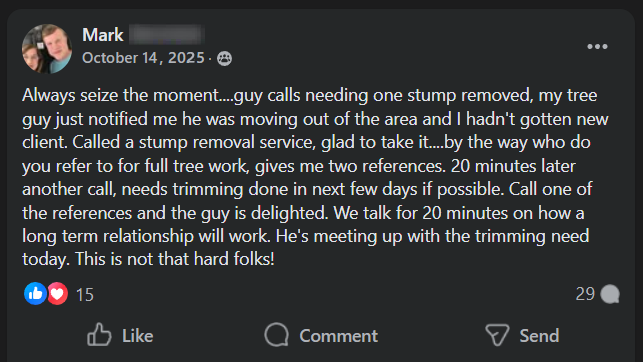Toggle Like via the Like label
643x362 pixels.
pyautogui.click(x=138, y=336)
